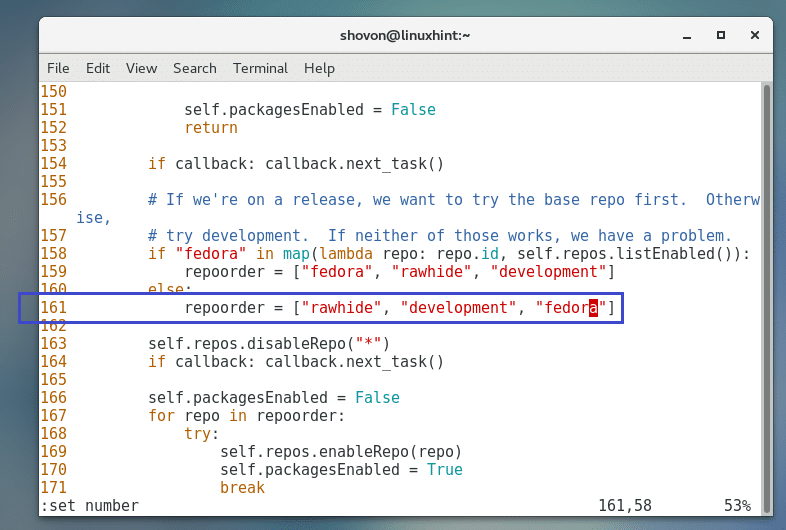The height and width of the screenshot is (530, 786).
Task: Click the terminal vertical scrollbar
Action: click(x=766, y=298)
